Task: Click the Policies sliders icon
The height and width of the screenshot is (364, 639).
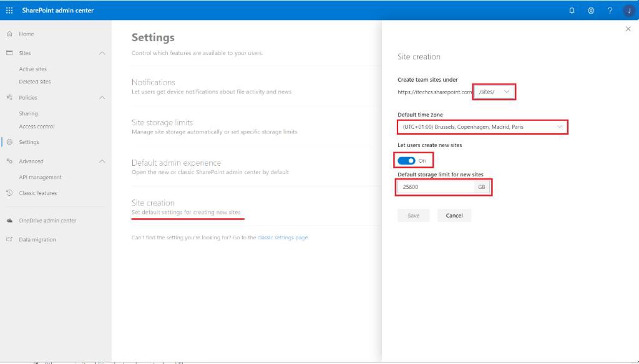Action: (9, 97)
